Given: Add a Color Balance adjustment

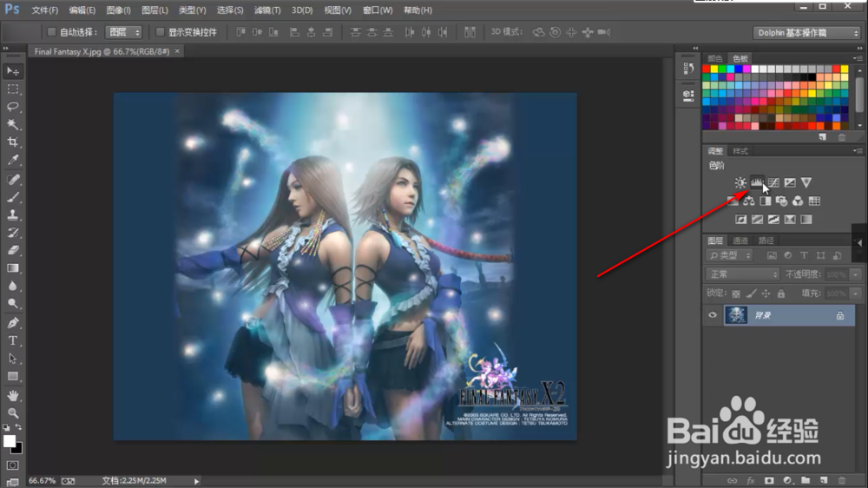Looking at the screenshot, I should tap(749, 201).
